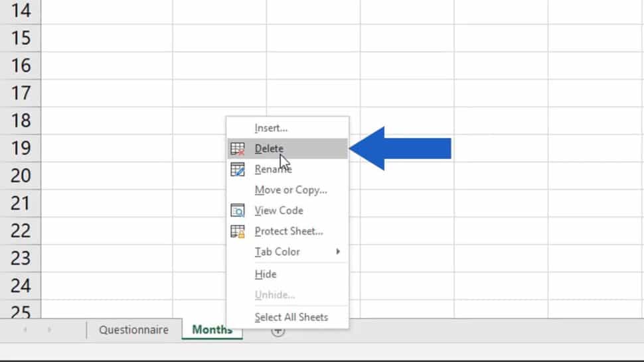Select row 17 header

(21, 93)
